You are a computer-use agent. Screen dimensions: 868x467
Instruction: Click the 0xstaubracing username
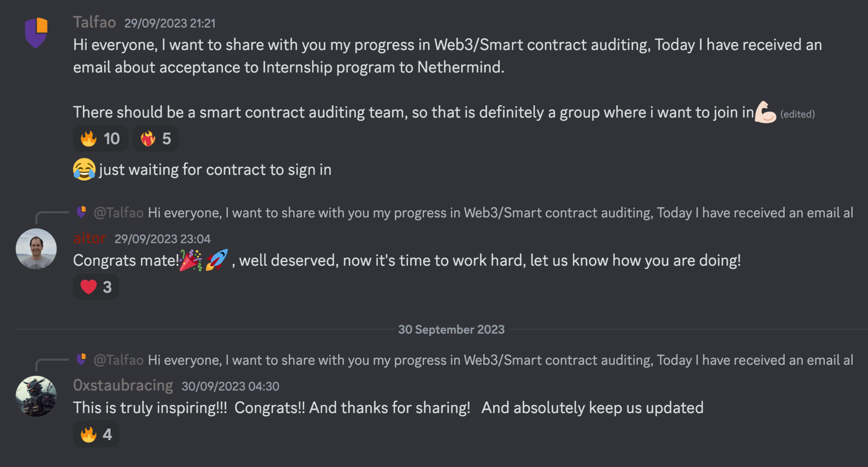click(x=123, y=385)
